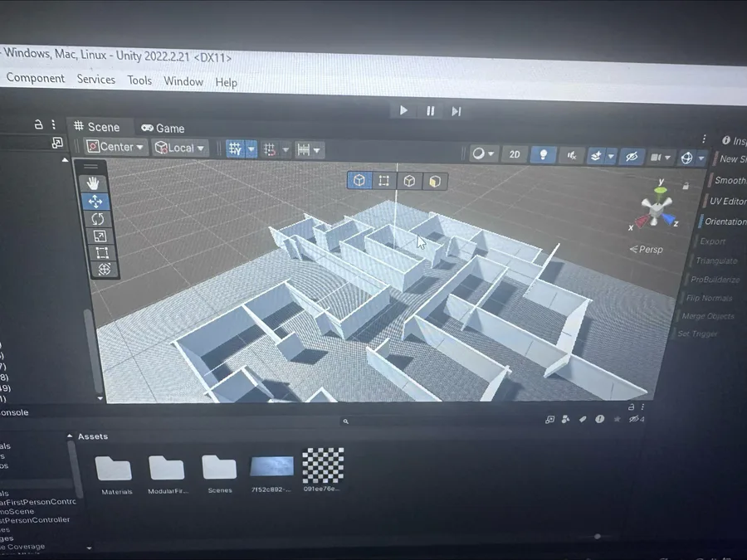
Task: Adjust the Project icon size slider
Action: pos(598,537)
